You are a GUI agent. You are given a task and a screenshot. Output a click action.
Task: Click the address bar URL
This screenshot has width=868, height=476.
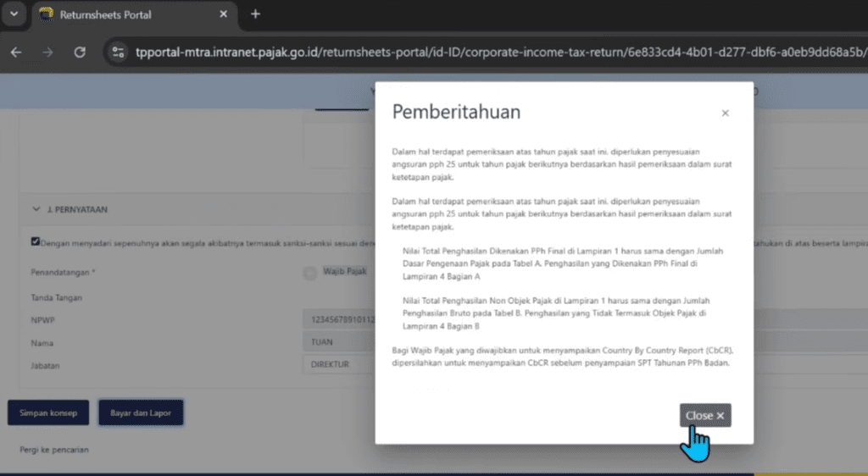pyautogui.click(x=492, y=52)
